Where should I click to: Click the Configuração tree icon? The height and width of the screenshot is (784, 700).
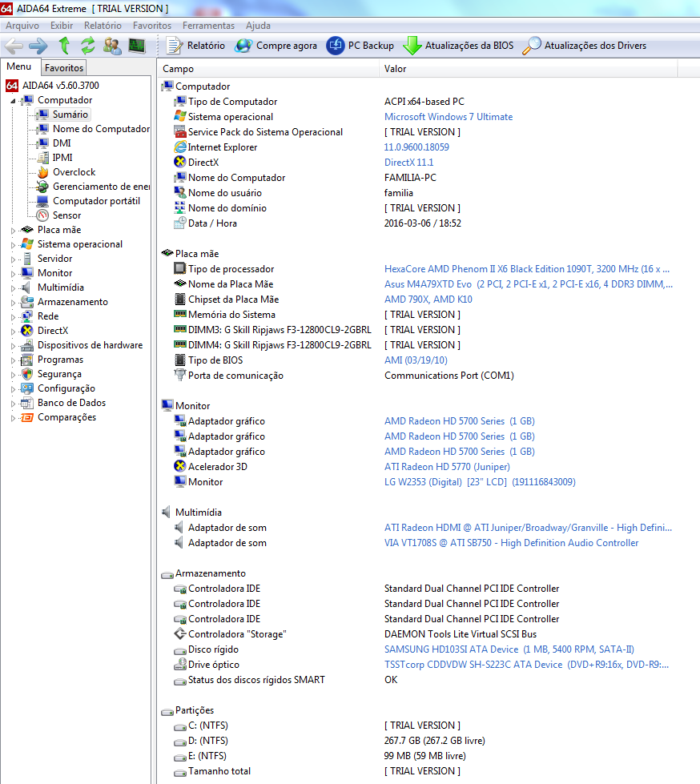pyautogui.click(x=27, y=388)
